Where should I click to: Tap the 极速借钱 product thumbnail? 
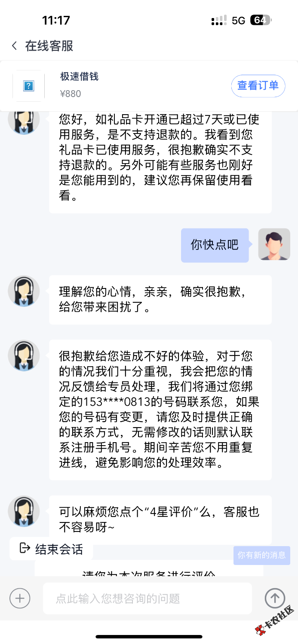[28, 86]
